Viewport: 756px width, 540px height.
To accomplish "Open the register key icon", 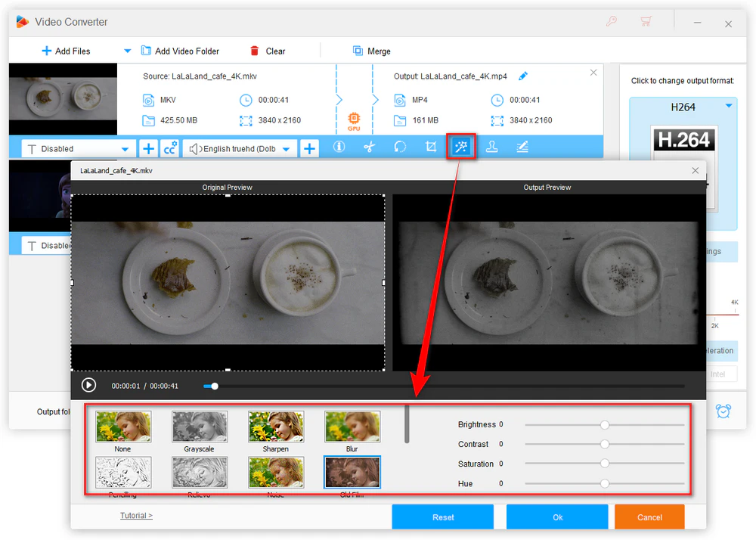I will click(x=612, y=21).
